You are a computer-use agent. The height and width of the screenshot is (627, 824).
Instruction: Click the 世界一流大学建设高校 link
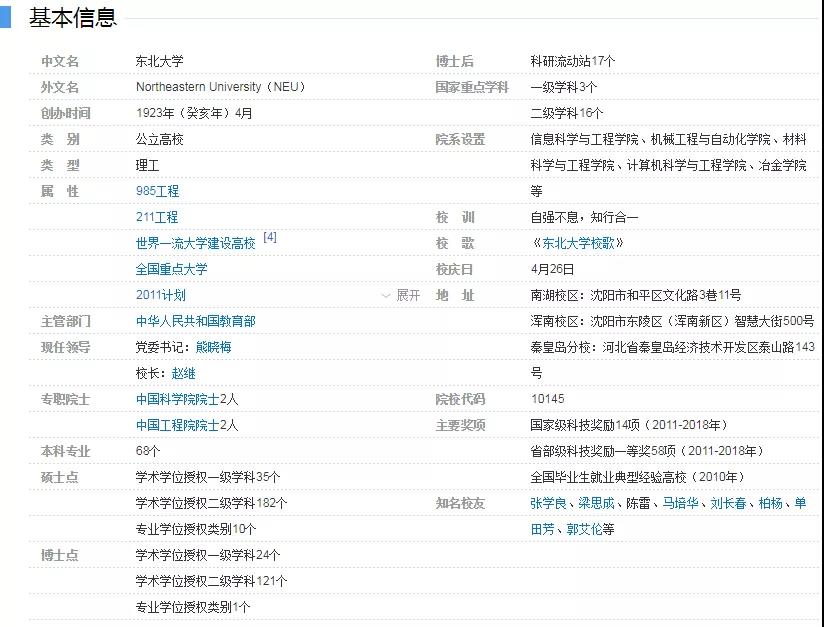coord(196,244)
